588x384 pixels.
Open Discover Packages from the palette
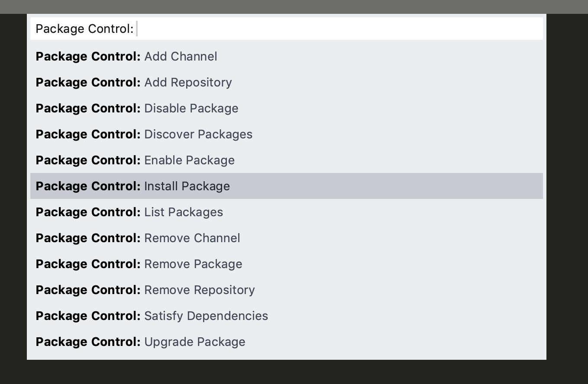coord(286,134)
